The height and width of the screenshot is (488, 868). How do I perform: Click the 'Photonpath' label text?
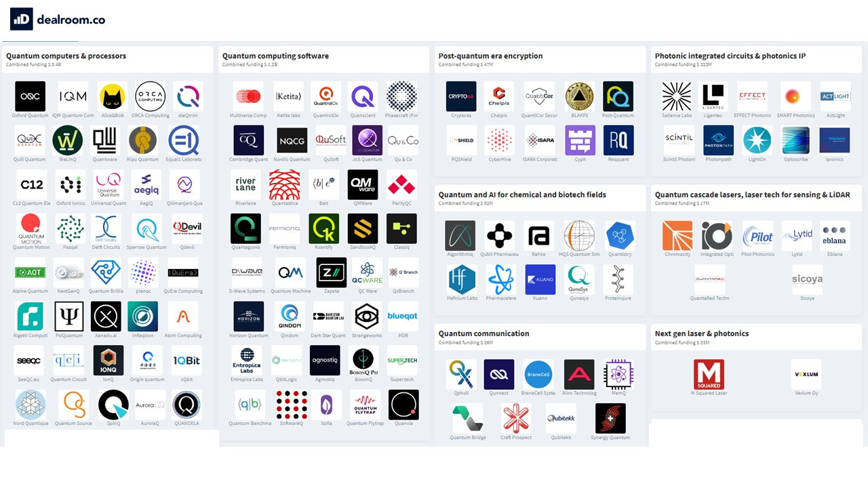718,159
